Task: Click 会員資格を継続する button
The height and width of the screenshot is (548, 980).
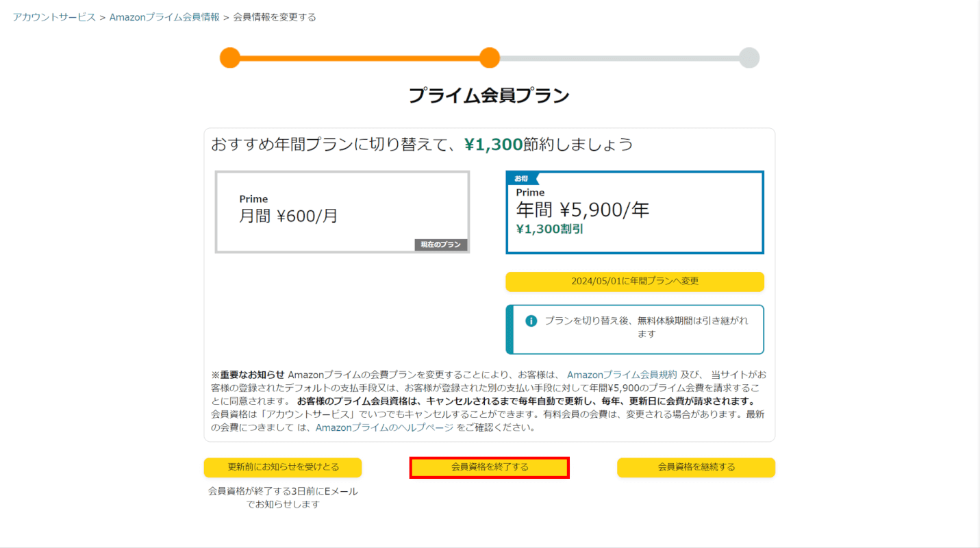Action: [x=696, y=467]
